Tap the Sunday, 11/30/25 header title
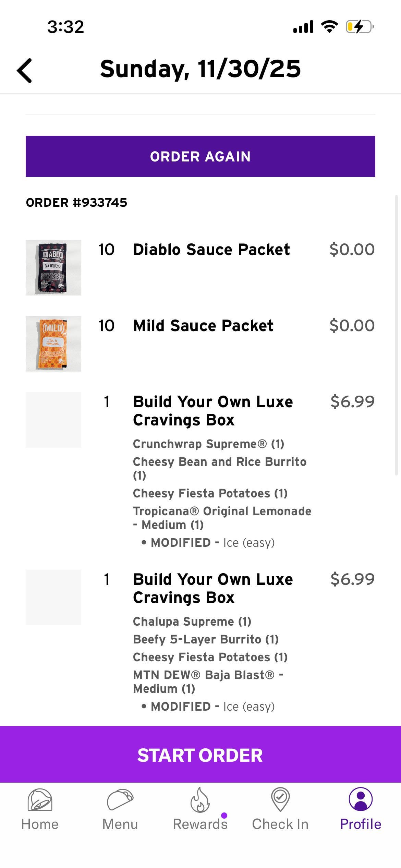401x868 pixels. click(x=200, y=69)
